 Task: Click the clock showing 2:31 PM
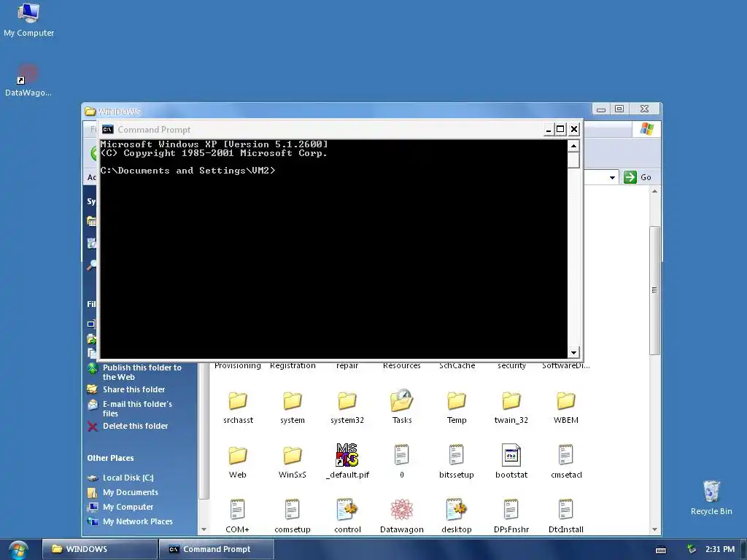720,549
